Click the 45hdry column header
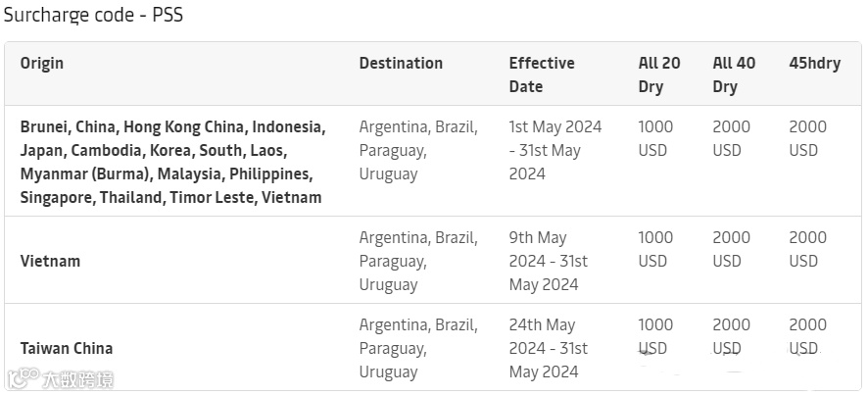Screen dimensions: 868x396 tap(814, 64)
